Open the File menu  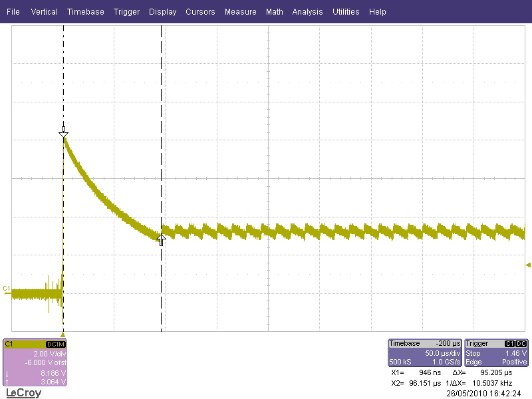(13, 12)
